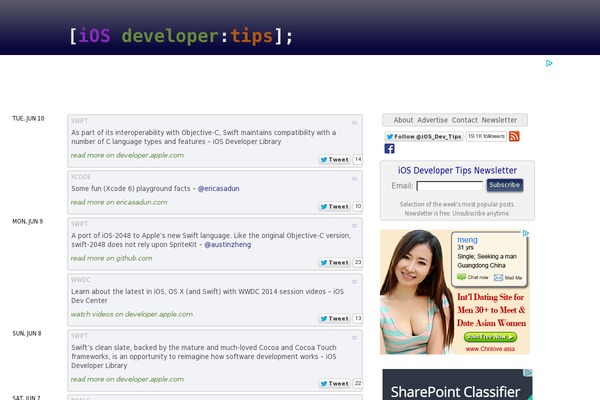
Task: Open permalink icon of Swift's clean slate post
Action: [x=354, y=338]
